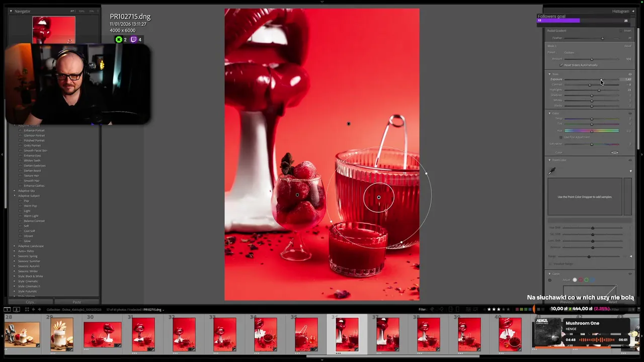The image size is (644, 362).
Task: Apply the Smooth Facial Skin preset
Action: [36, 150]
